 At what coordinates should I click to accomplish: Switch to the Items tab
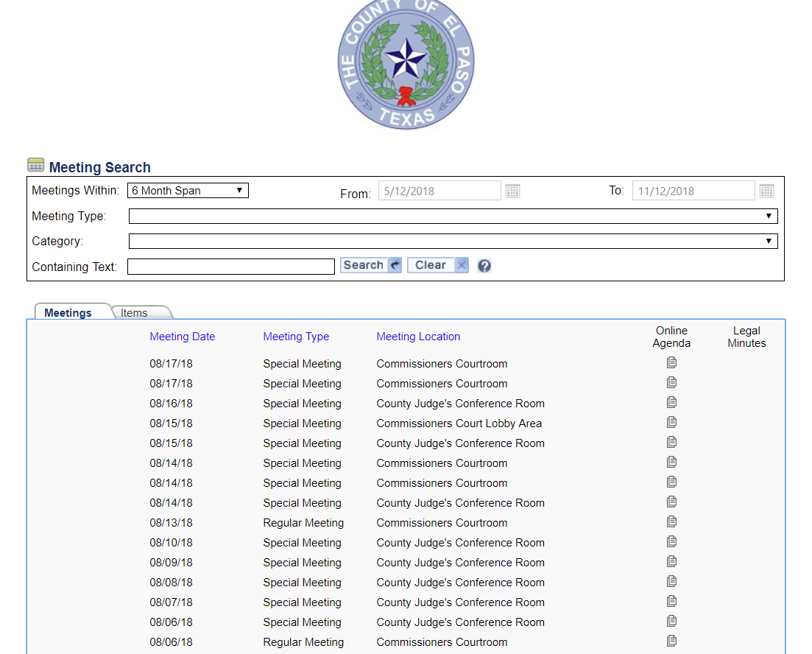click(135, 313)
